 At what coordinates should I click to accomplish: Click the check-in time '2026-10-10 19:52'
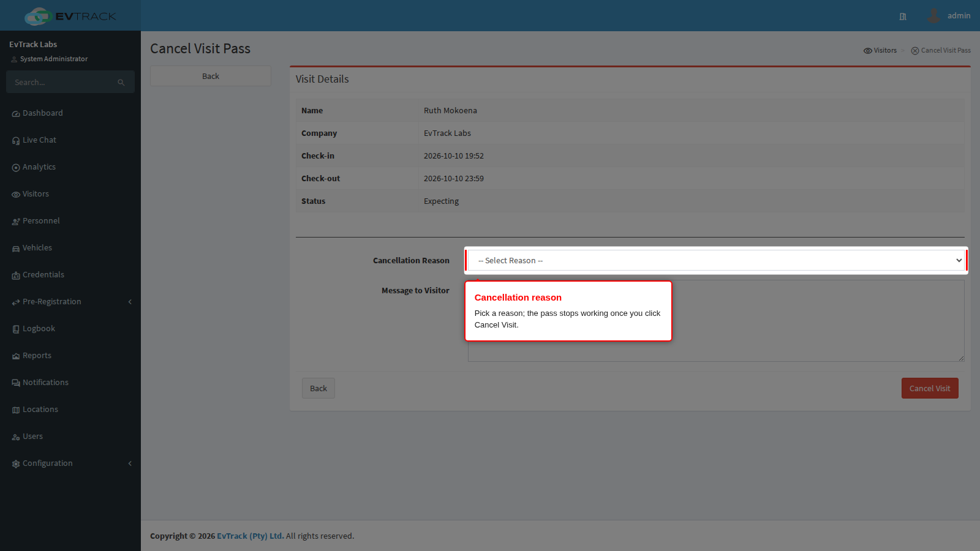click(454, 156)
